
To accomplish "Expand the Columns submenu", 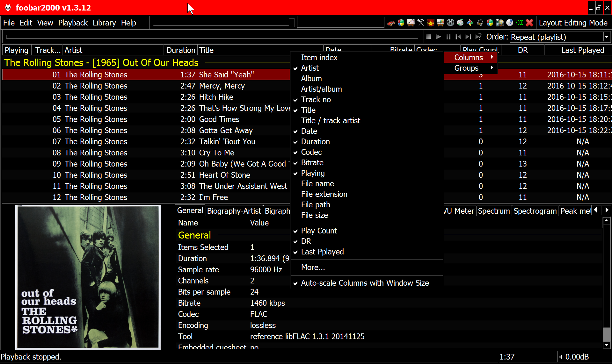I will tap(471, 57).
